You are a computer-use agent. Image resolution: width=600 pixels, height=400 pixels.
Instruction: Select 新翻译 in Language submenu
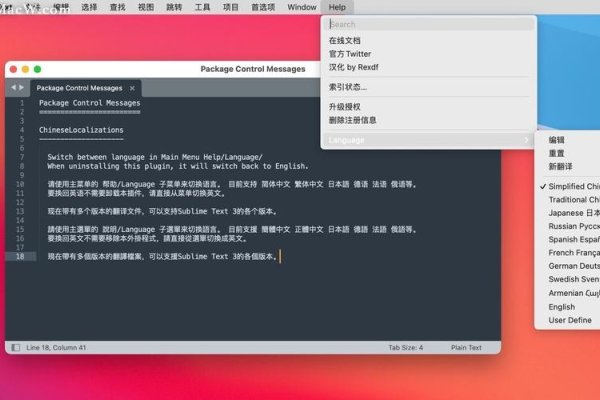[x=567, y=167]
